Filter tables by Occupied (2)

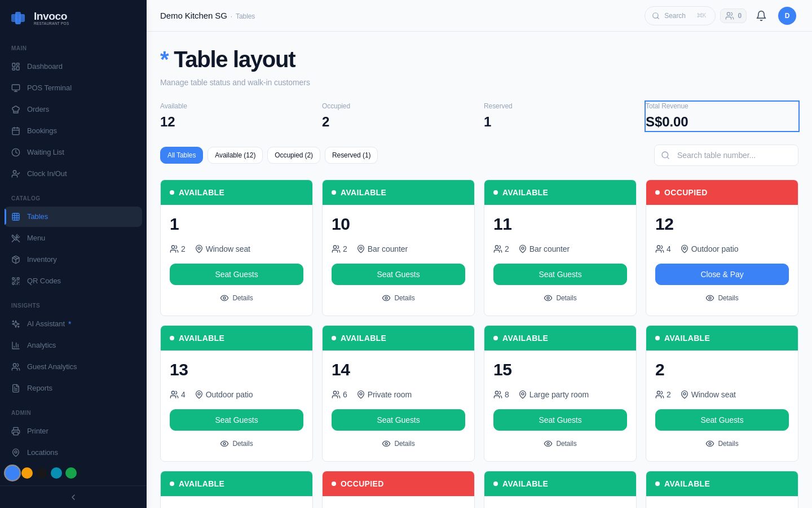(x=293, y=155)
